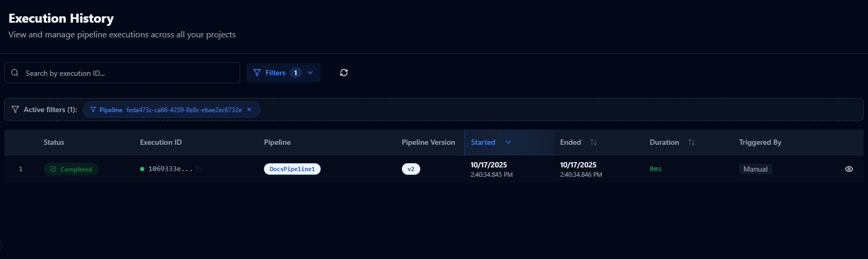Click the Execution ID column header
868x259 pixels.
pos(161,142)
